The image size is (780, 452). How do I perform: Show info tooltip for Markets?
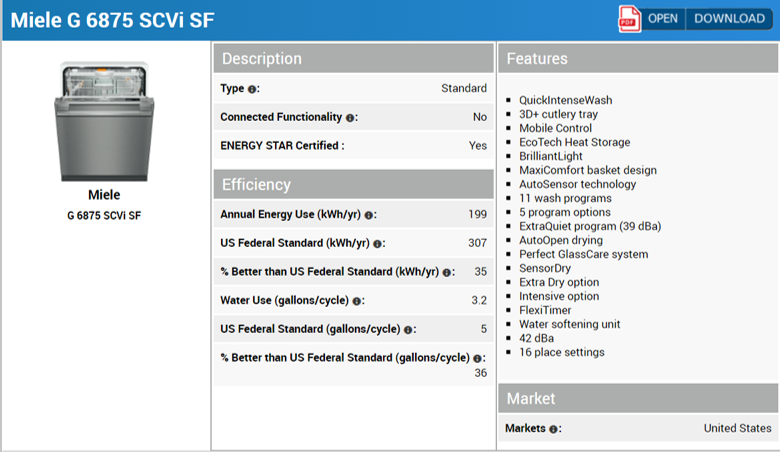pos(553,429)
